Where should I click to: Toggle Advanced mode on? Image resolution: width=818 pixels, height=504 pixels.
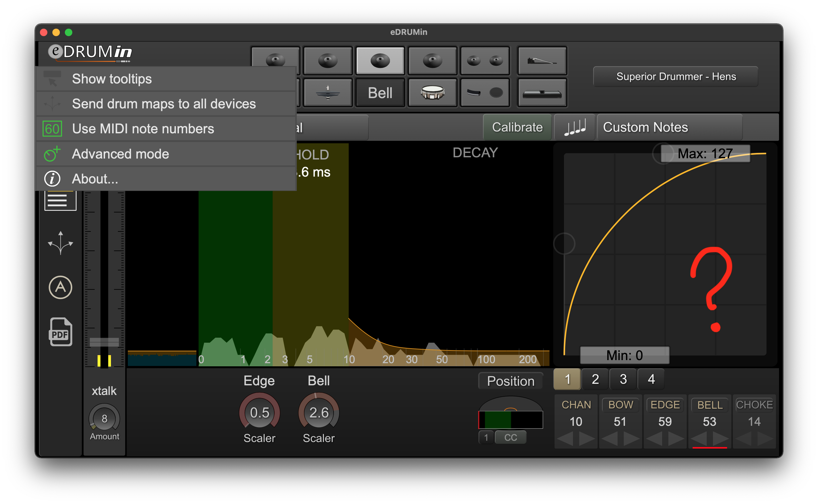click(120, 154)
